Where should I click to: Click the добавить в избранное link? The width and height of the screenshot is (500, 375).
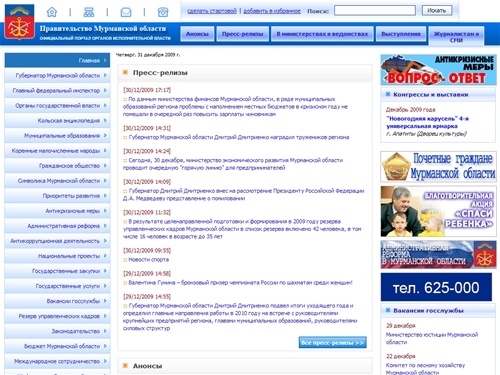pos(272,11)
